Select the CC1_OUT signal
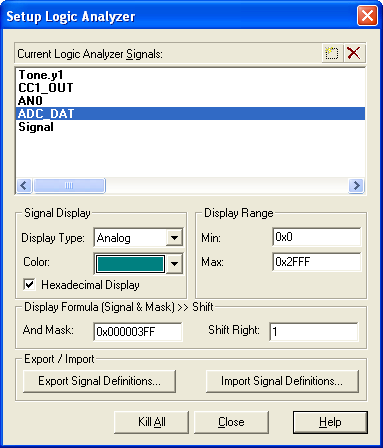 (46, 88)
